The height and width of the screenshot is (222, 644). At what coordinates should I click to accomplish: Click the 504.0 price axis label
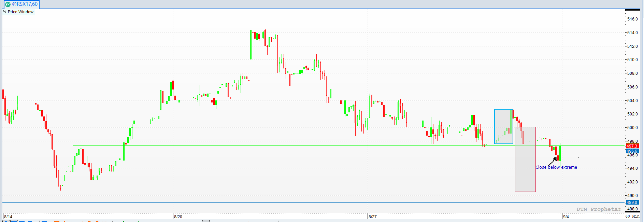[632, 101]
